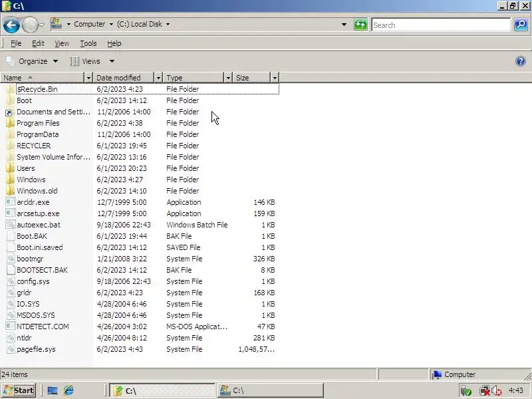532x399 pixels.
Task: Select the Users folder icon
Action: tap(10, 168)
